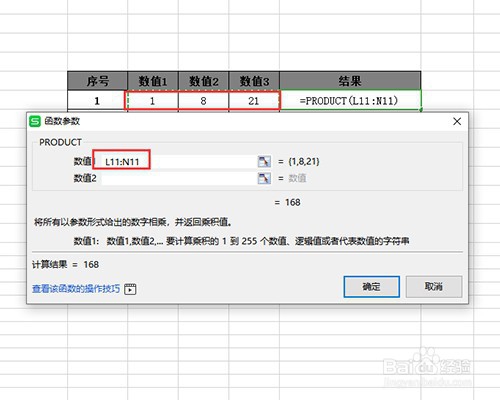Image resolution: width=500 pixels, height=400 pixels.
Task: Click the 数值1 header cell
Action: [x=153, y=81]
